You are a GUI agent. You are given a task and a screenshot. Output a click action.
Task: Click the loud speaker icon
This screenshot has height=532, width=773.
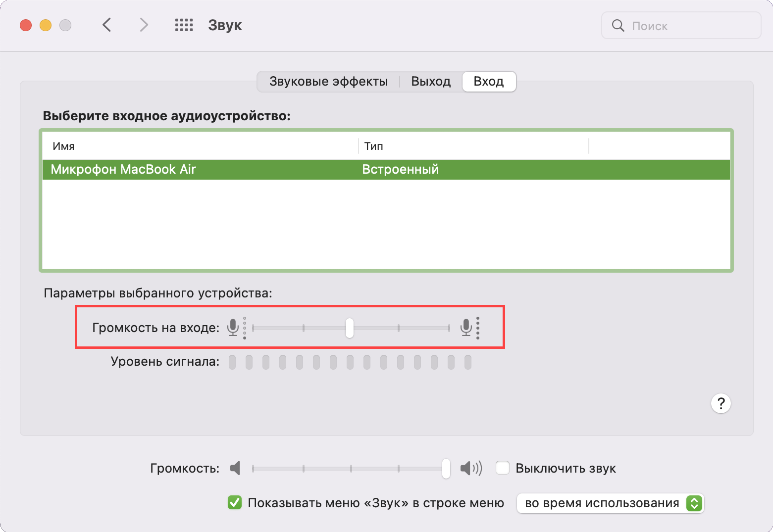(471, 468)
